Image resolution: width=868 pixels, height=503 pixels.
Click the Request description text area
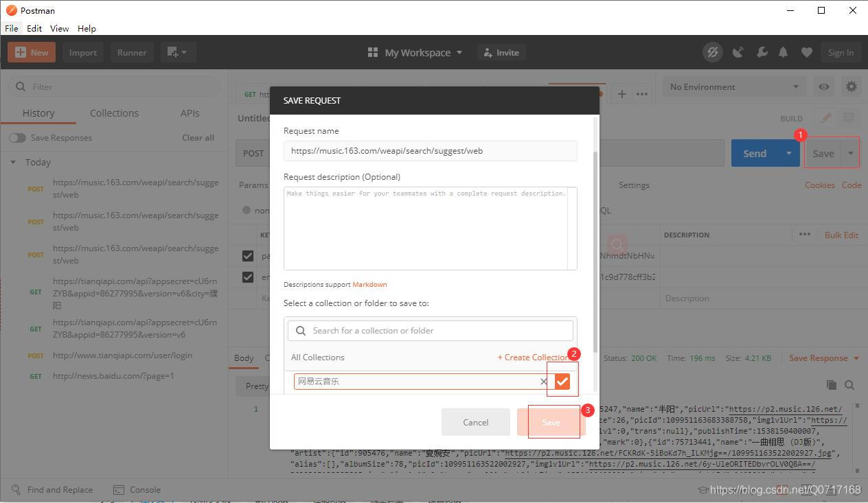[x=431, y=229]
